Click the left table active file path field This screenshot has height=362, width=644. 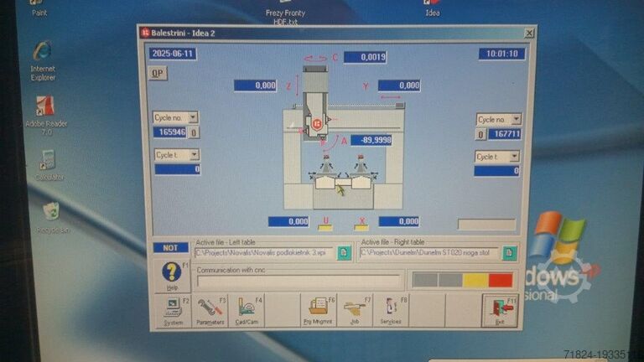point(264,252)
